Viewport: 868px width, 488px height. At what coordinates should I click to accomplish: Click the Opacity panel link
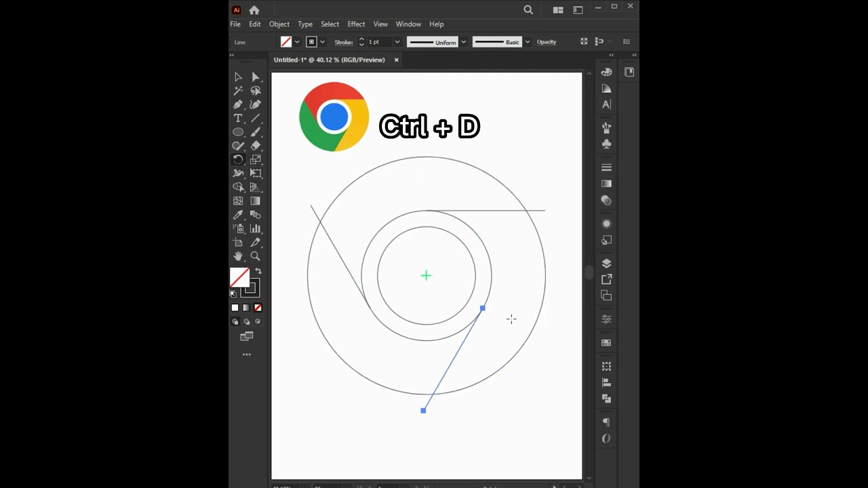click(547, 42)
